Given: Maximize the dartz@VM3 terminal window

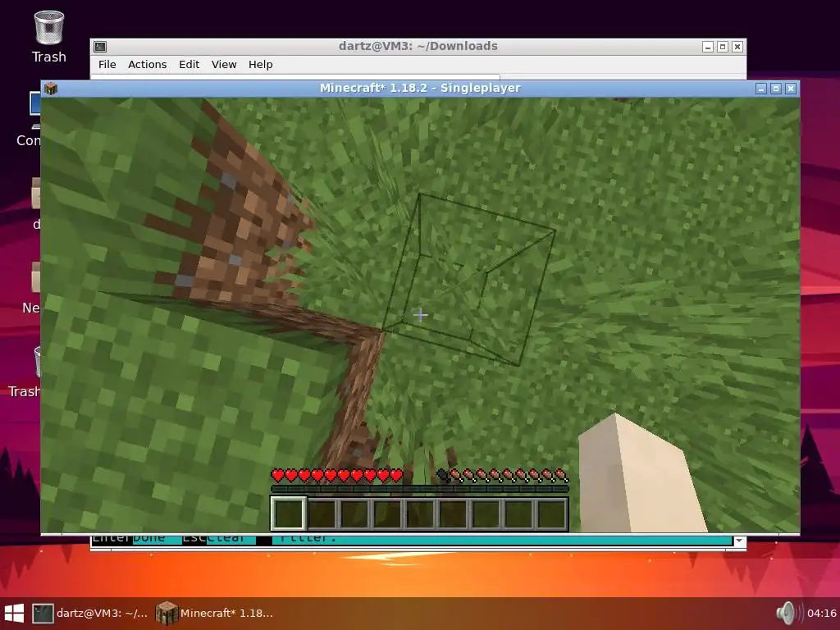Looking at the screenshot, I should pyautogui.click(x=723, y=47).
